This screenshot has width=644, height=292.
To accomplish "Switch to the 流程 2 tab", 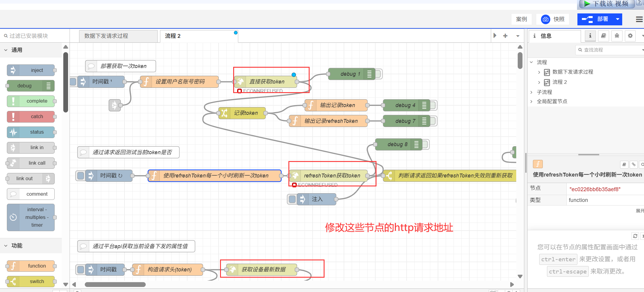I will pyautogui.click(x=173, y=36).
